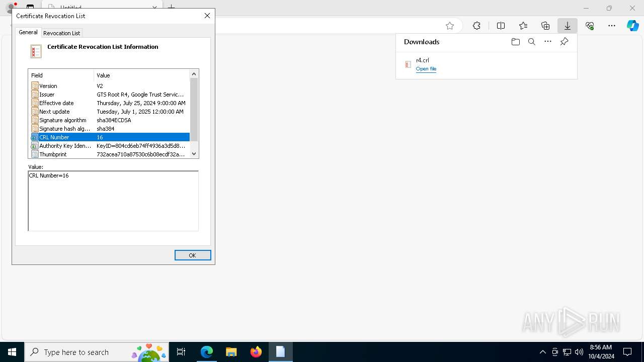Search downloads with the magnifier icon

531,42
